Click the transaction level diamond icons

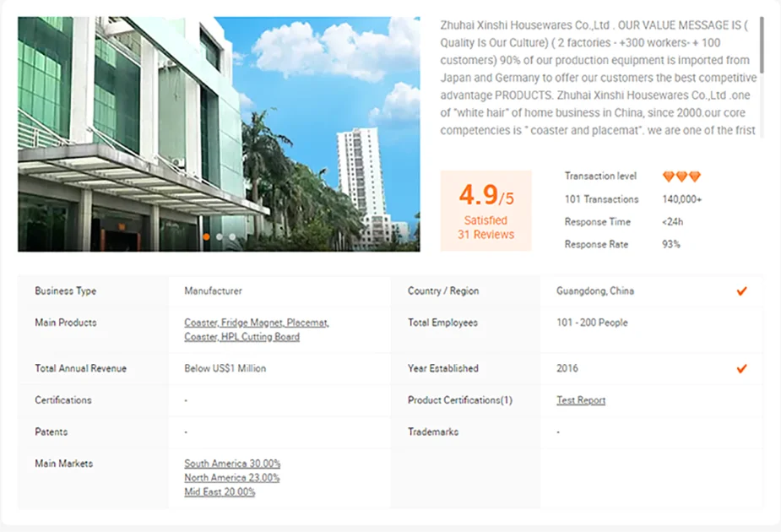pyautogui.click(x=681, y=176)
